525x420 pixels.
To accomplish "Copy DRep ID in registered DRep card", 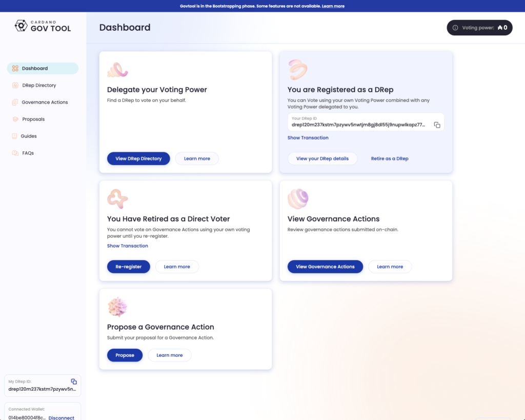I will 437,125.
